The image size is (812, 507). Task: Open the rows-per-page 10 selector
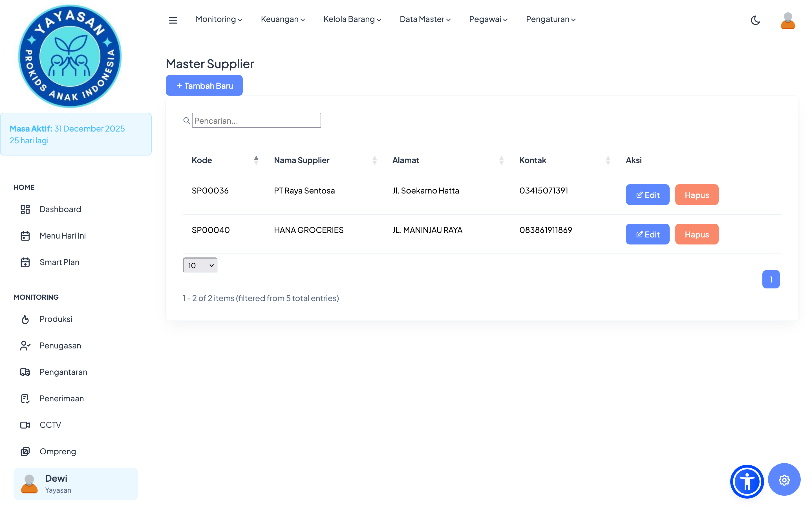pyautogui.click(x=200, y=265)
